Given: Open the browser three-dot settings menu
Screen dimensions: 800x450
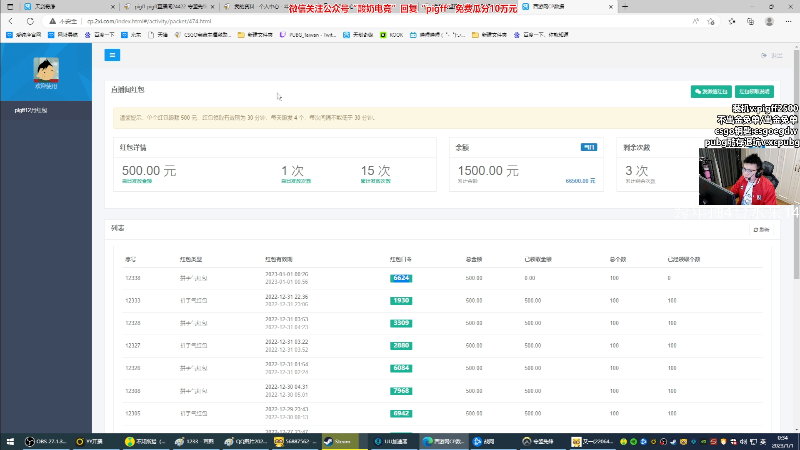Looking at the screenshot, I should pyautogui.click(x=788, y=21).
